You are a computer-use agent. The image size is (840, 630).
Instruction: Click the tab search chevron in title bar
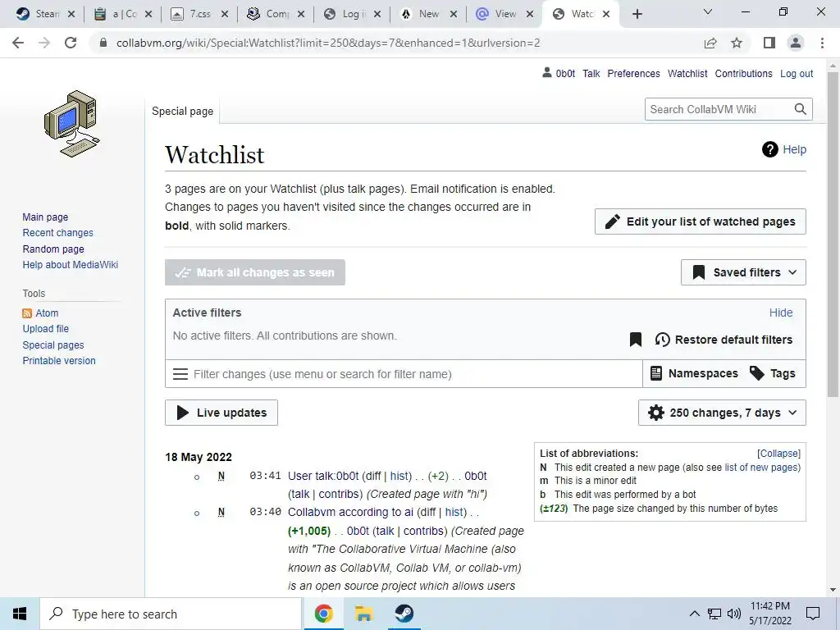pos(708,11)
